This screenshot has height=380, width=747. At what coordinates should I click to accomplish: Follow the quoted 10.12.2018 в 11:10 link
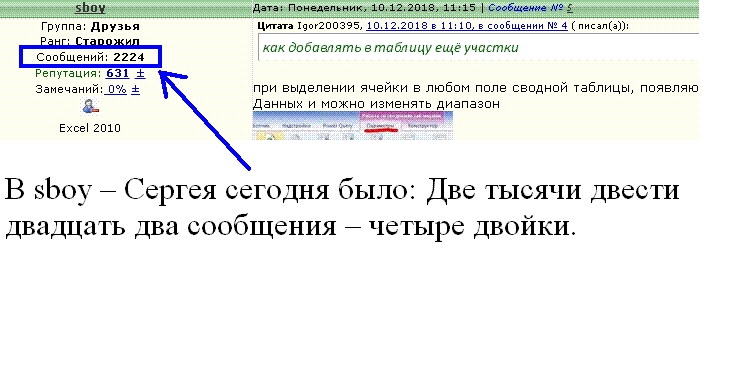pos(466,26)
